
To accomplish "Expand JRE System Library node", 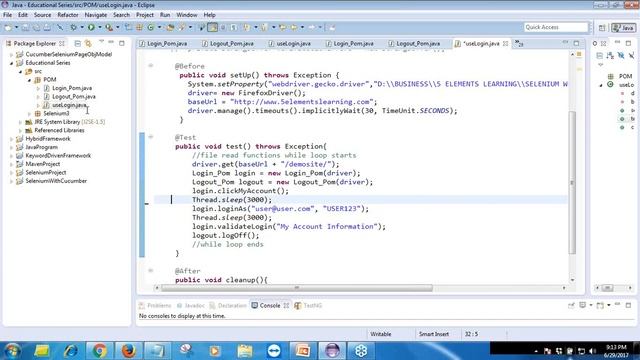I will coord(20,122).
